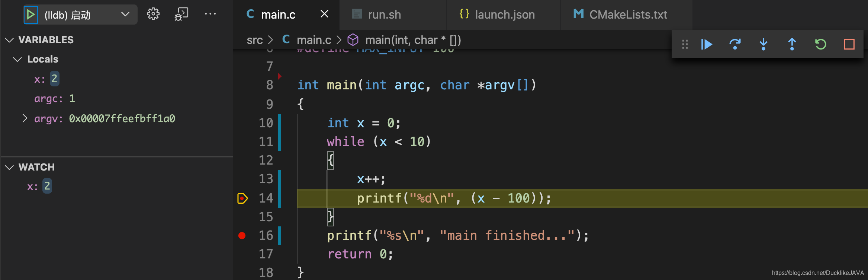868x280 pixels.
Task: Click the highlighted printf line 14 code
Action: coord(454,198)
